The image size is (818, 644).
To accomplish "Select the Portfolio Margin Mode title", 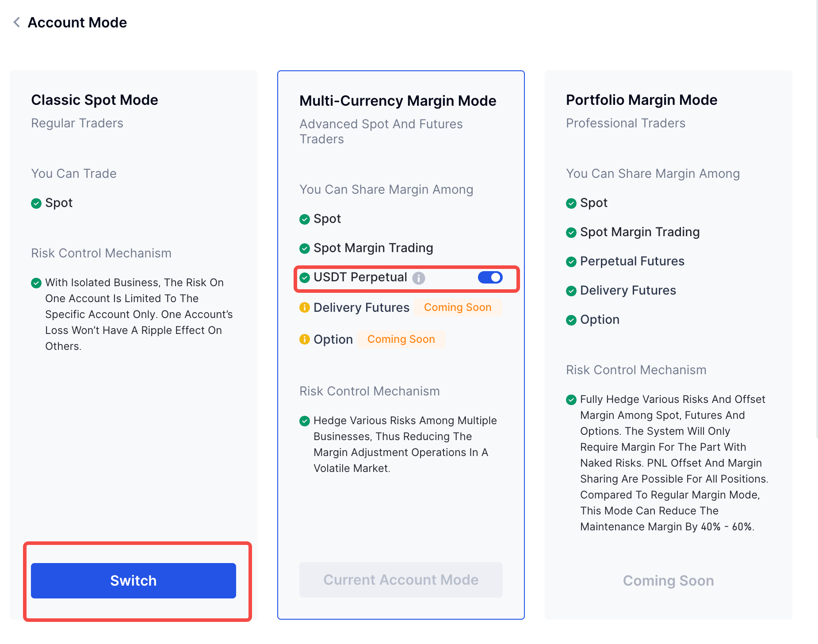I will pyautogui.click(x=642, y=100).
